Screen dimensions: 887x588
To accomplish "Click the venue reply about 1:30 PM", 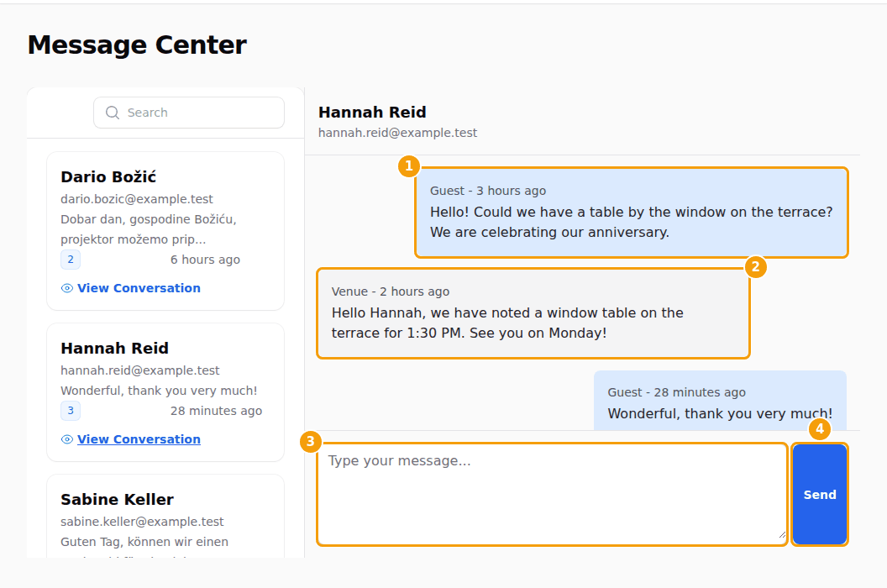I will (533, 313).
